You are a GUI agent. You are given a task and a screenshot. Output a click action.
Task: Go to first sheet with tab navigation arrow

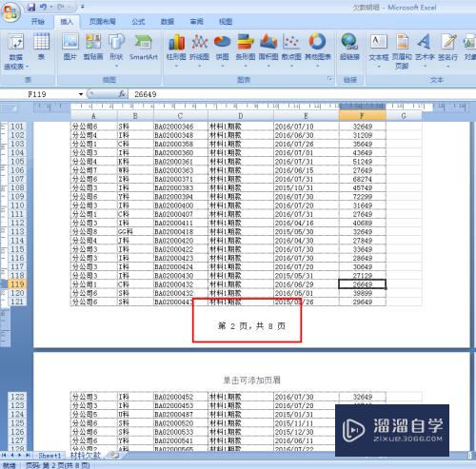pos(4,456)
